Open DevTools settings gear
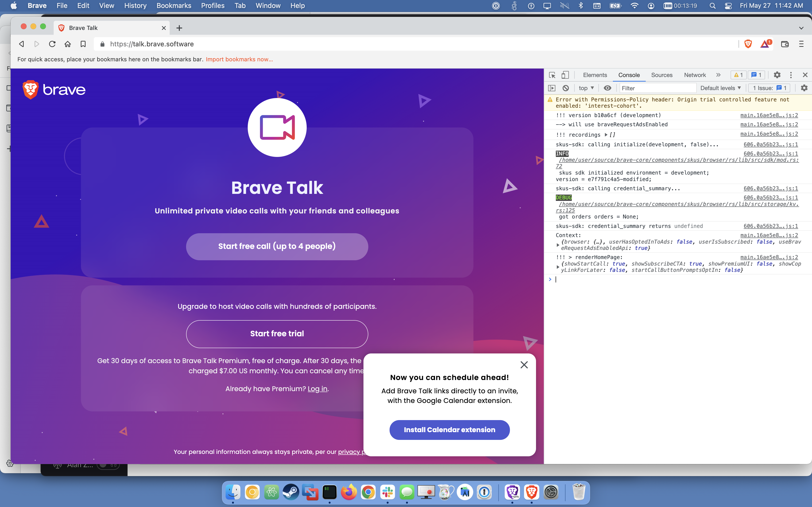Image resolution: width=812 pixels, height=507 pixels. (777, 75)
